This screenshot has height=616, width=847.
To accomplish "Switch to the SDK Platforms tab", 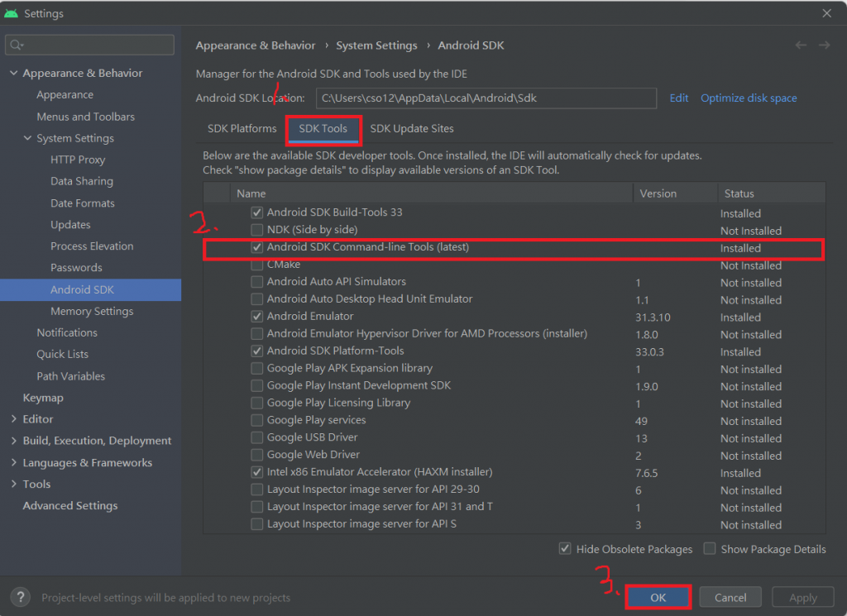I will tap(242, 128).
